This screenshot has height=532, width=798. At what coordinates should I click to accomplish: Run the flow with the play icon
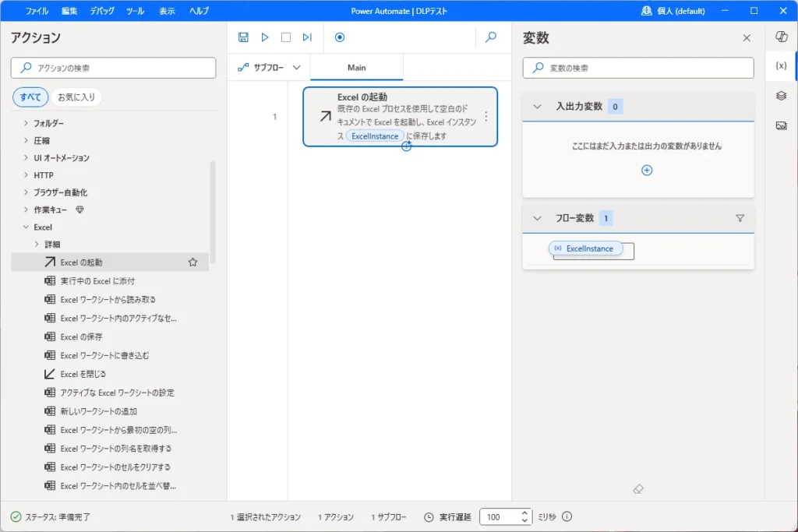[x=265, y=37]
